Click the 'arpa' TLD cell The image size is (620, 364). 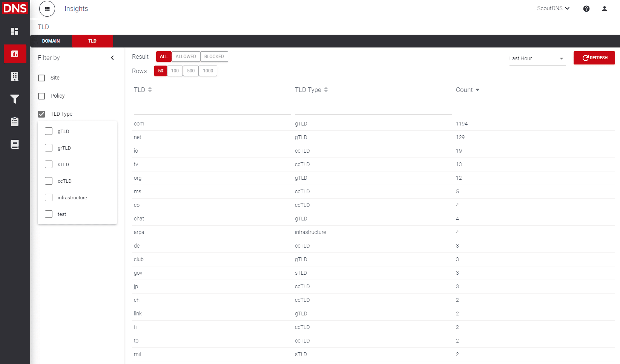pos(139,232)
